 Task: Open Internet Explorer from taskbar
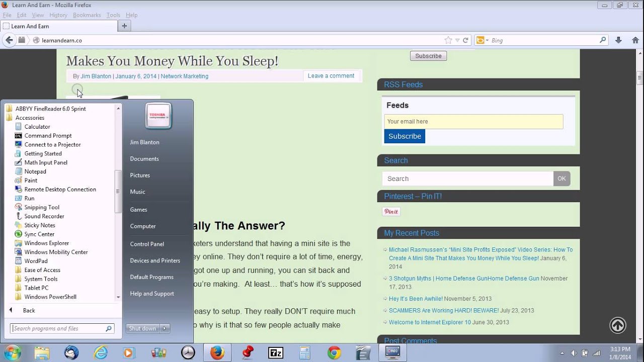click(x=101, y=352)
